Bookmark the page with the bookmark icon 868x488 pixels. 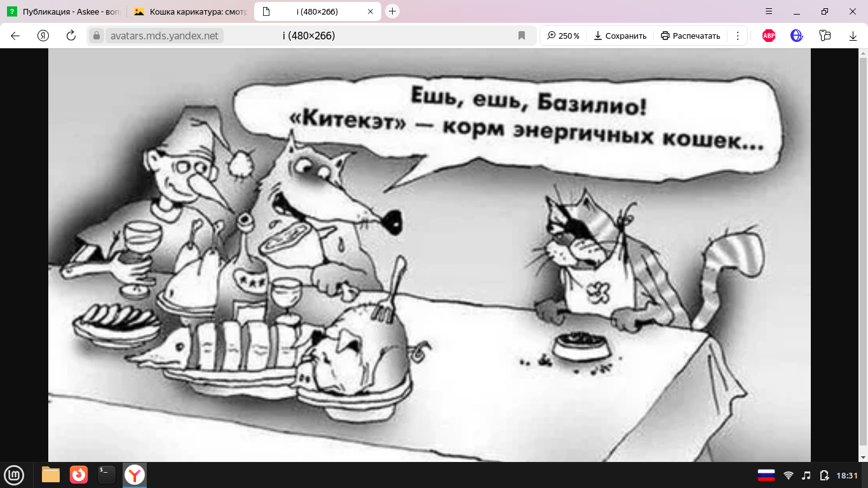click(x=522, y=36)
